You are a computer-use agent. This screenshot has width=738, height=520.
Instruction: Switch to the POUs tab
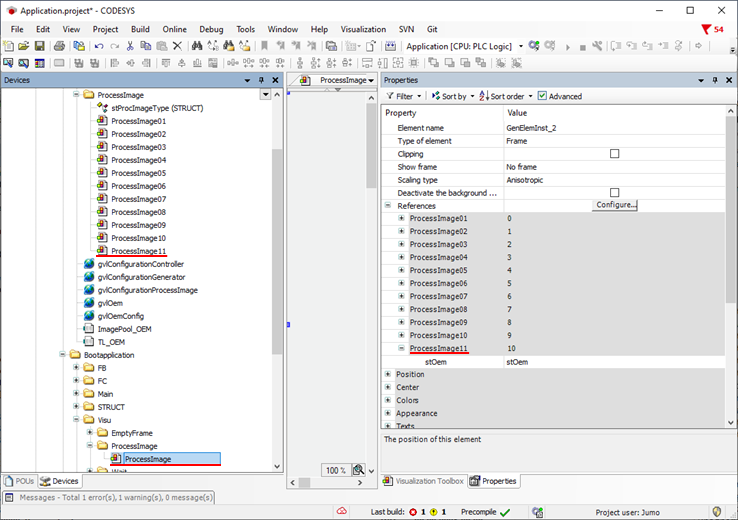click(x=19, y=481)
